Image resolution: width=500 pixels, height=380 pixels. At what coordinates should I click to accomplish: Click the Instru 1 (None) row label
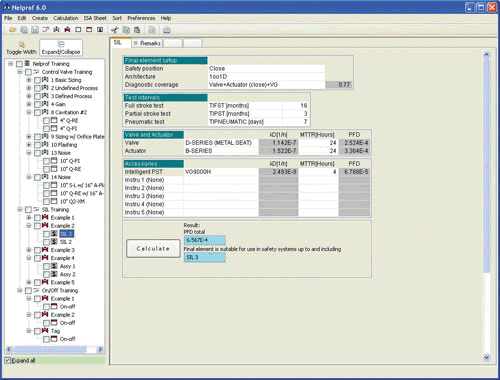point(144,180)
